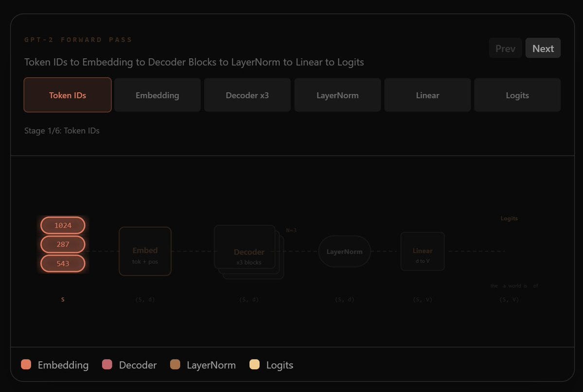Click the 'Stage 1/6: Token IDs' status text

(62, 130)
